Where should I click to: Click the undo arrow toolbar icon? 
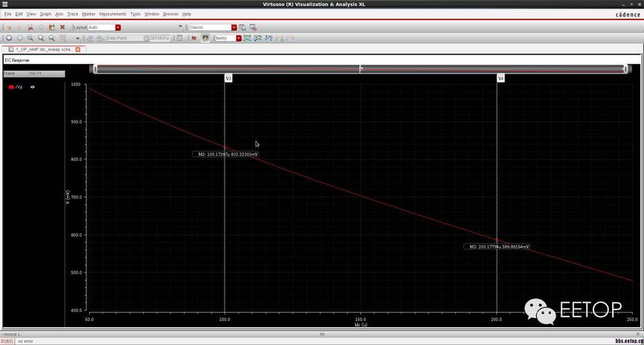click(9, 28)
